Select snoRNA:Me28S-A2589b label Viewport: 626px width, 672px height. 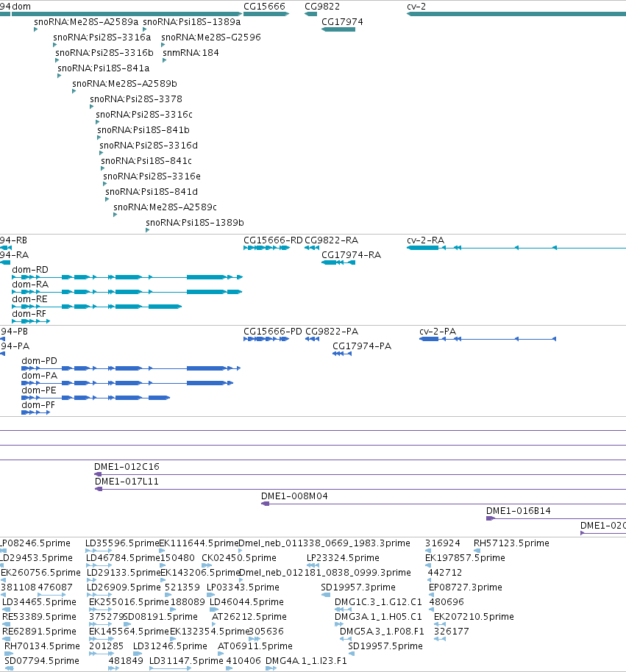pos(125,84)
